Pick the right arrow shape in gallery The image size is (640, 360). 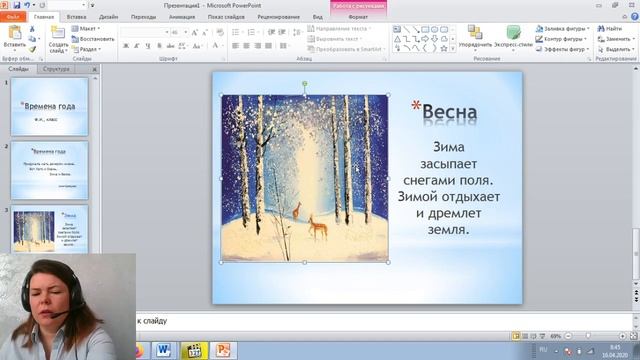tap(425, 39)
